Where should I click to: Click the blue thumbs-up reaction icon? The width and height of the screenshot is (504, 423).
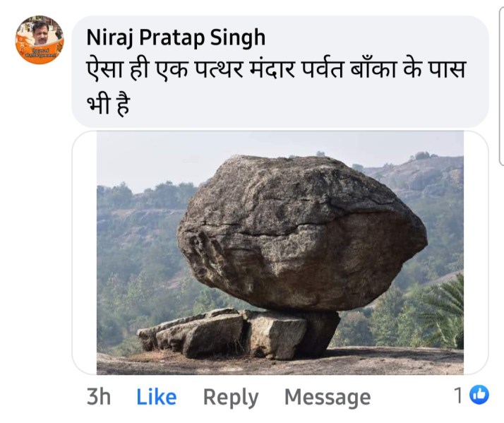[x=480, y=396]
